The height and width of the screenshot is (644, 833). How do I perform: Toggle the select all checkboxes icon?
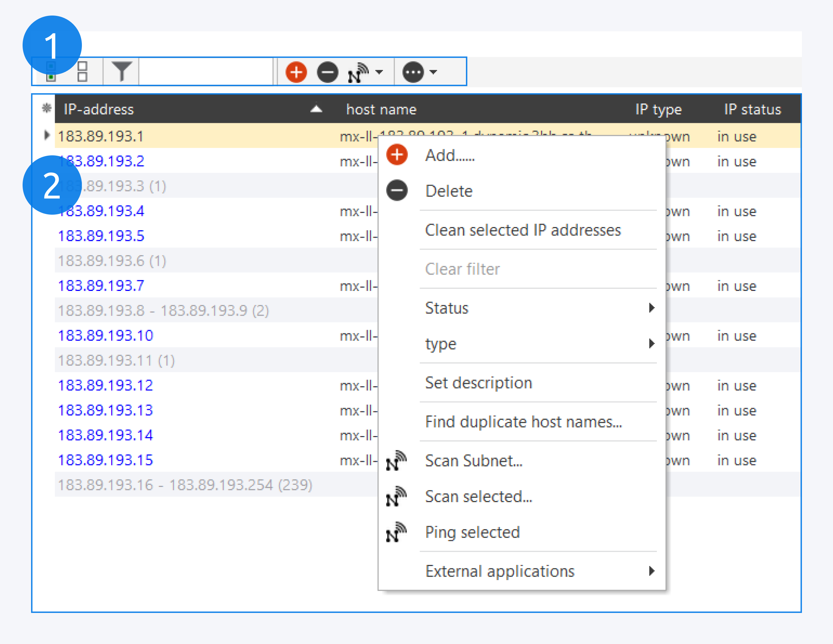point(51,72)
